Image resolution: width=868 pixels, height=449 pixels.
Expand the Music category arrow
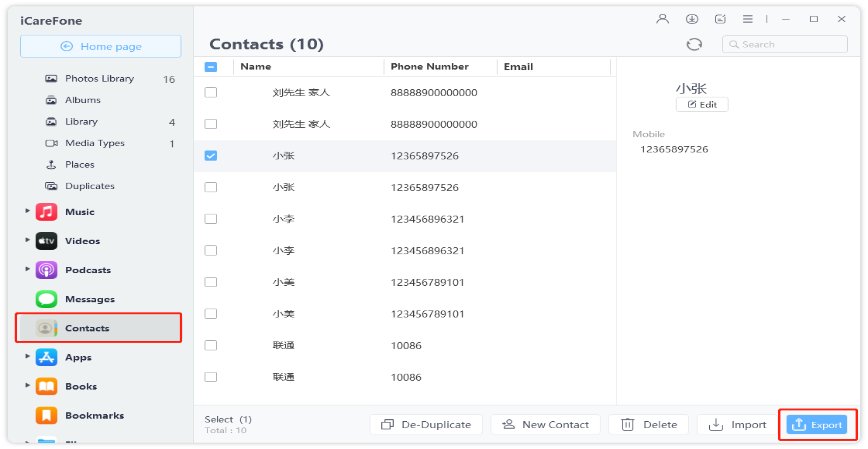27,211
